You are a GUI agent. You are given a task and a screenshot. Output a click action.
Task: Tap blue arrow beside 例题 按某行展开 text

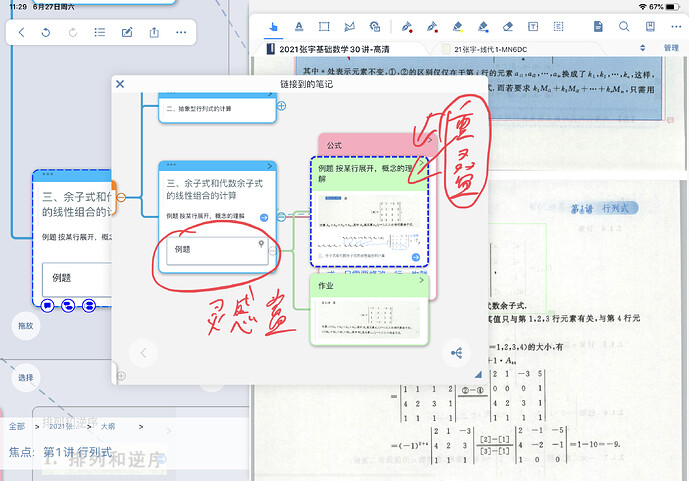coord(264,217)
